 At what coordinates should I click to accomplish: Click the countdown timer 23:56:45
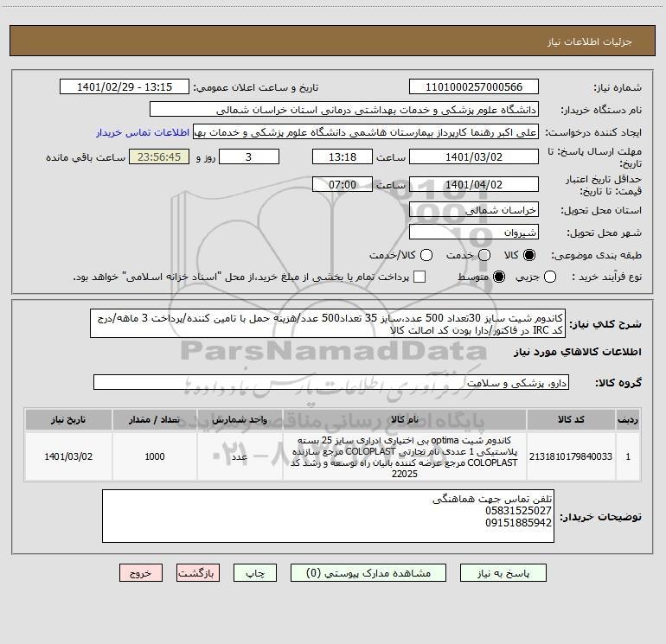pyautogui.click(x=159, y=156)
